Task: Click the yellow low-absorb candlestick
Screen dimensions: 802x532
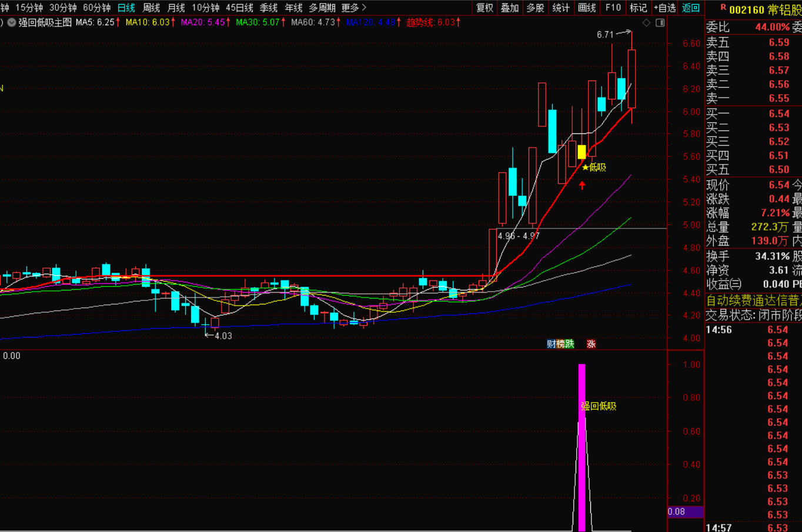Action: click(x=582, y=152)
